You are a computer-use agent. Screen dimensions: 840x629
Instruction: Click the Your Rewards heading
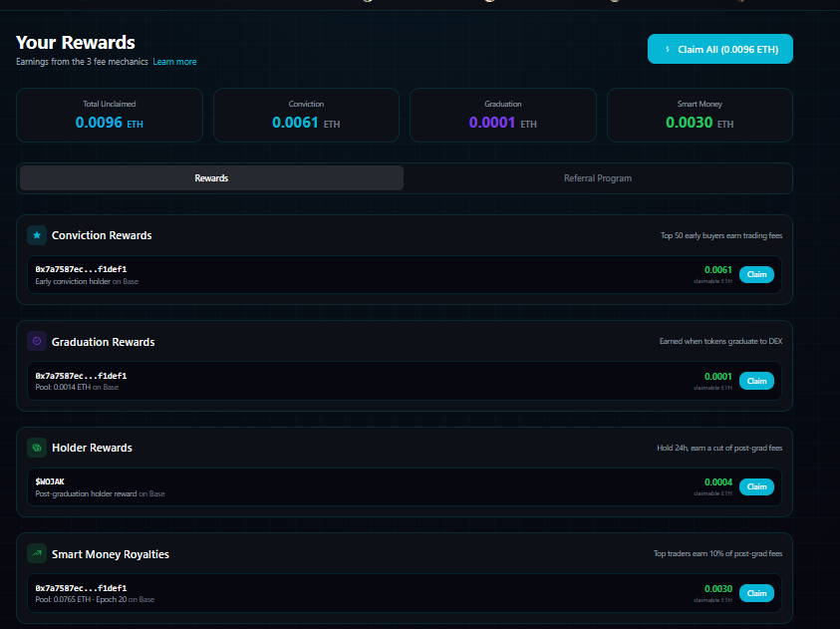coord(76,42)
